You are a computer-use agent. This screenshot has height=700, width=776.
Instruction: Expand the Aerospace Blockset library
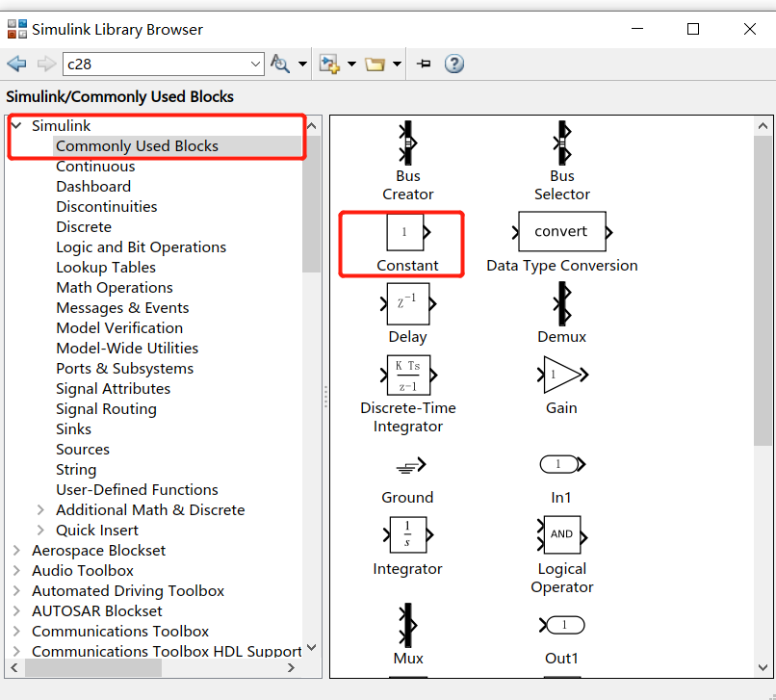16,550
